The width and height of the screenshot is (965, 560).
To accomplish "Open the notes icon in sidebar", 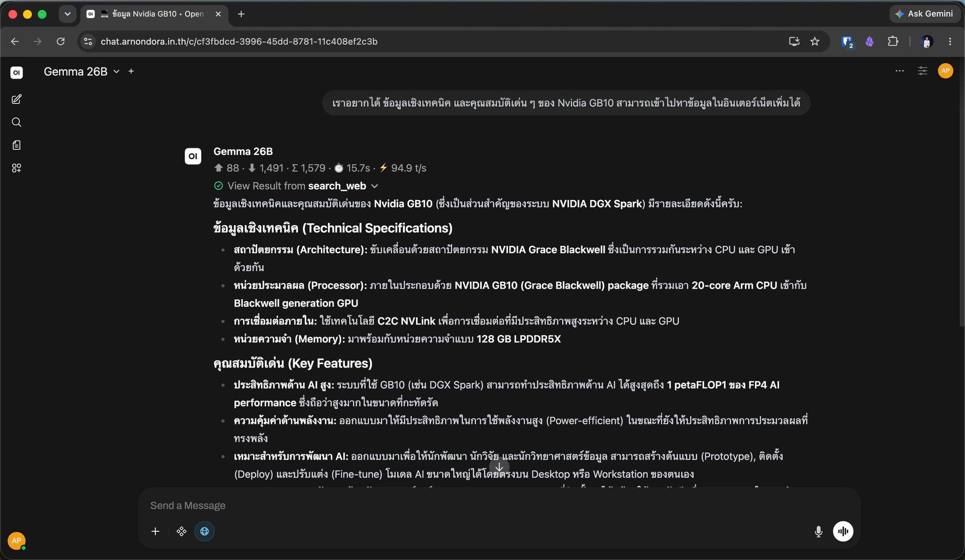I will tap(16, 145).
